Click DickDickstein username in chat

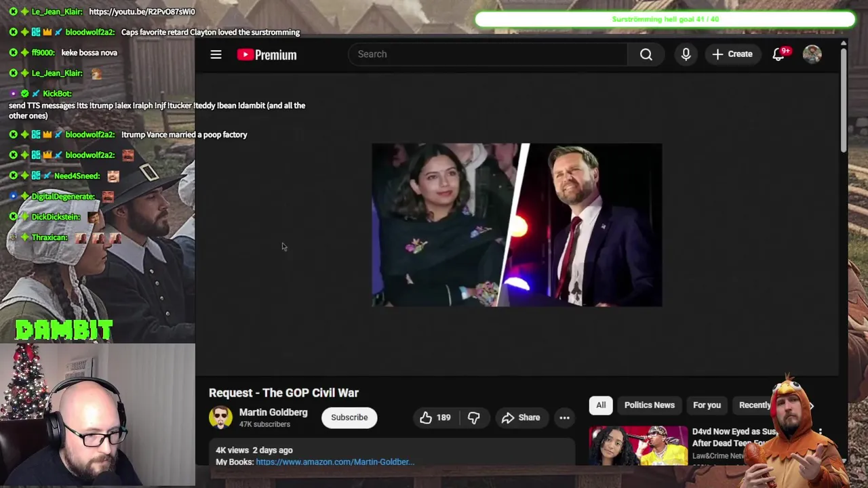[56, 217]
